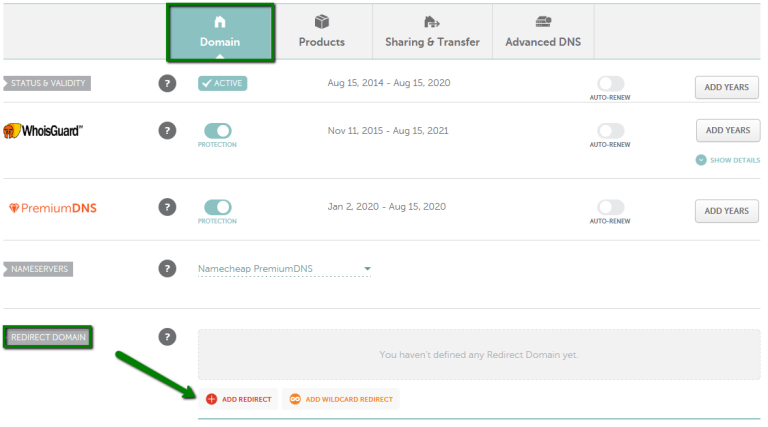This screenshot has width=768, height=427.
Task: Click Add Redirect button
Action: click(x=238, y=399)
